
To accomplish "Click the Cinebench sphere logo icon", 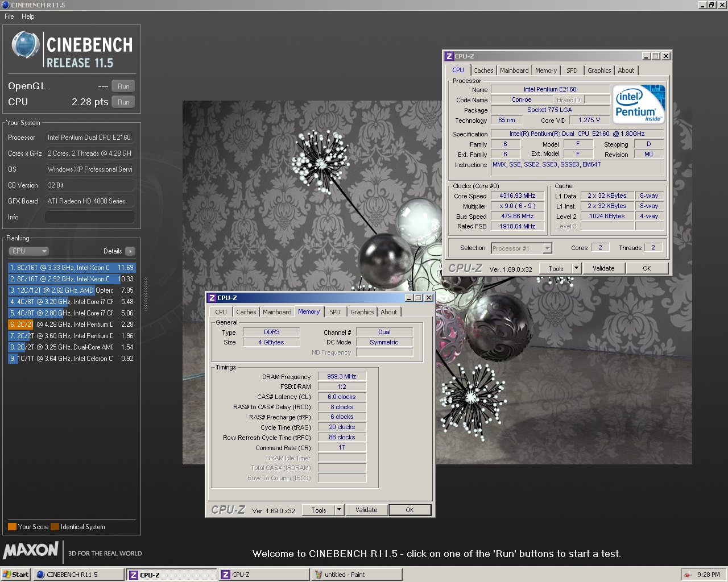I will 26,45.
